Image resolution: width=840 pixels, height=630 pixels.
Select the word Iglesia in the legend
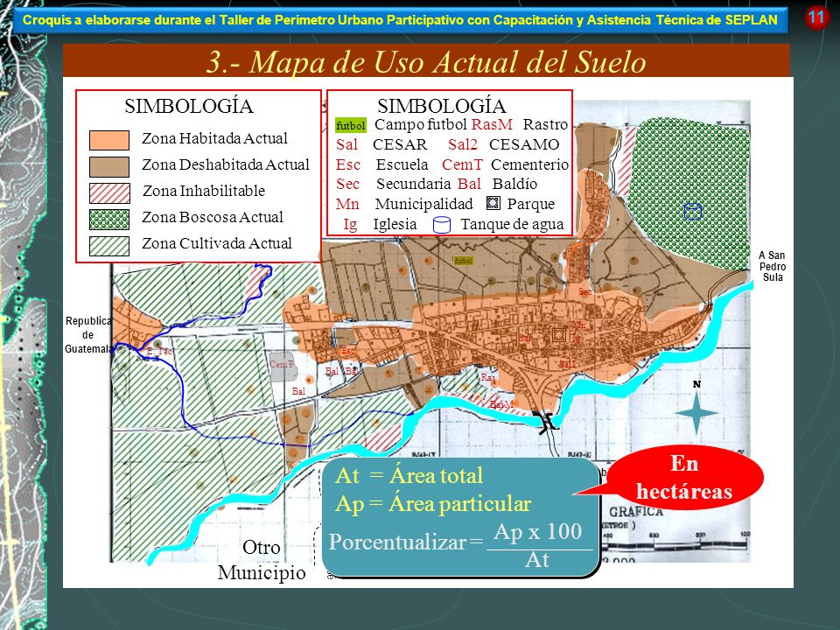(395, 224)
